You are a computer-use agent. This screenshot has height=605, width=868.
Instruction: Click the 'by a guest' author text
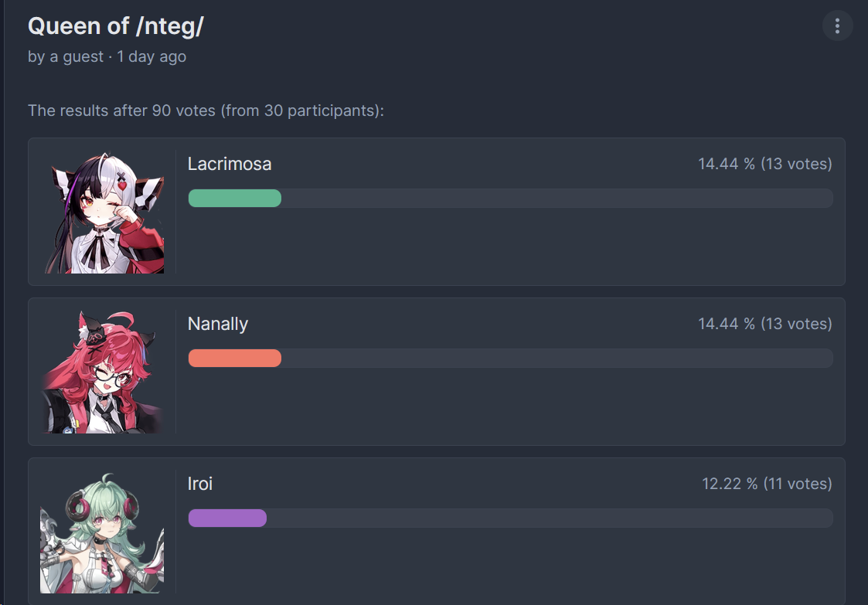(66, 56)
